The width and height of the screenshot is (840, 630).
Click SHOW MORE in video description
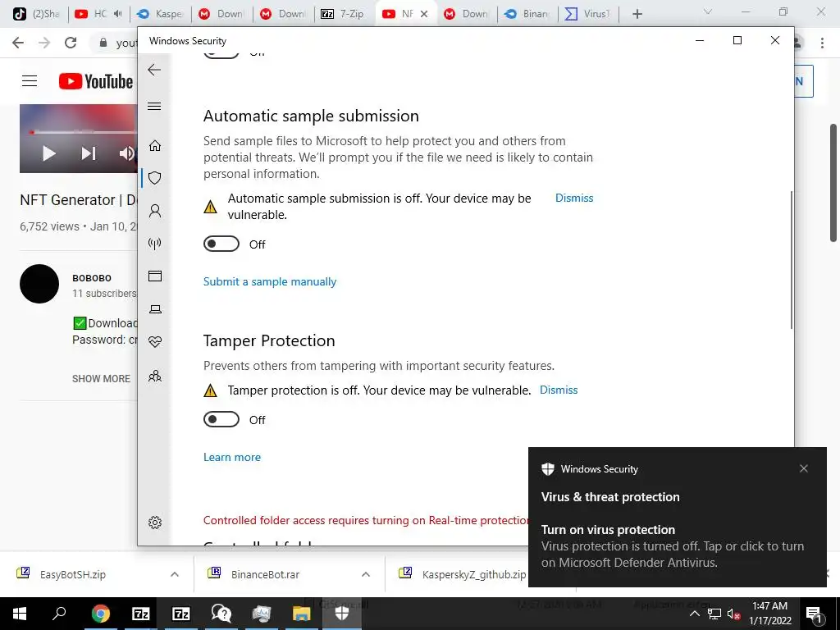101,379
